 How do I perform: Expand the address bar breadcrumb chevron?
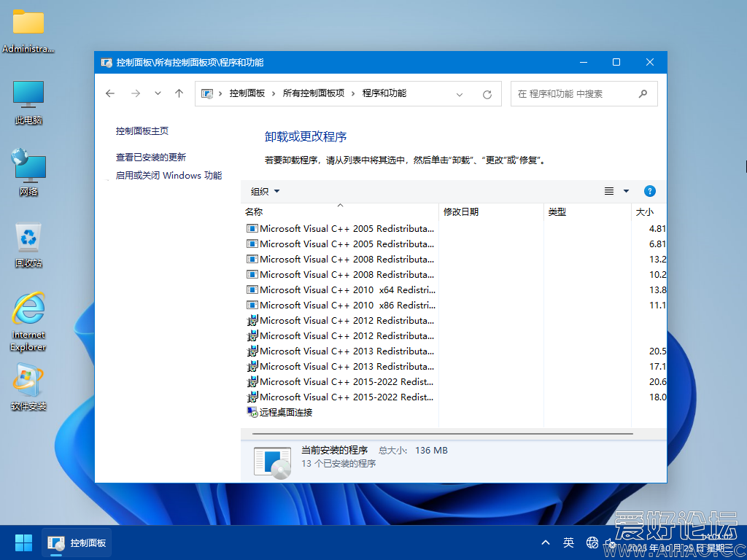(x=460, y=93)
